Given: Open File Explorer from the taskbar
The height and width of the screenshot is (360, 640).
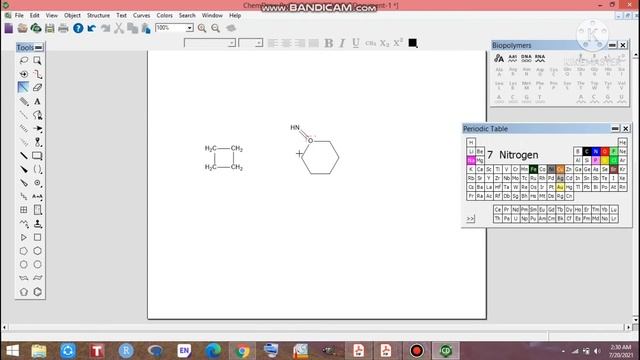Looking at the screenshot, I should click(x=39, y=351).
